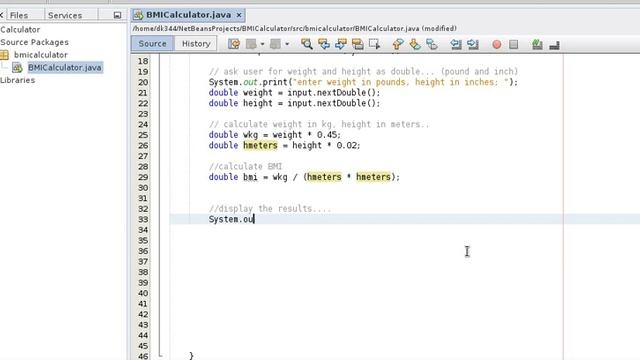Click the Back navigation icon in editor toolbar
Screen dimensions: 640x360
[x=251, y=44]
